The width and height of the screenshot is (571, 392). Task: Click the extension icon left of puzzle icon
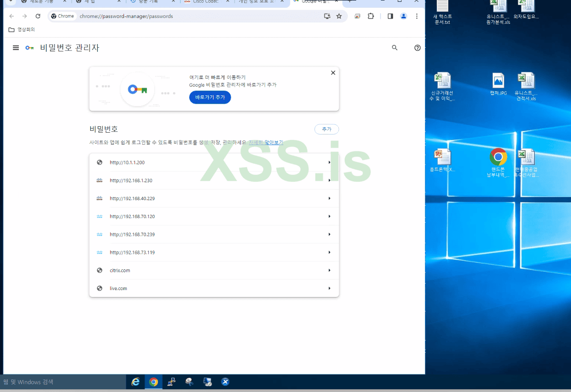(x=358, y=16)
